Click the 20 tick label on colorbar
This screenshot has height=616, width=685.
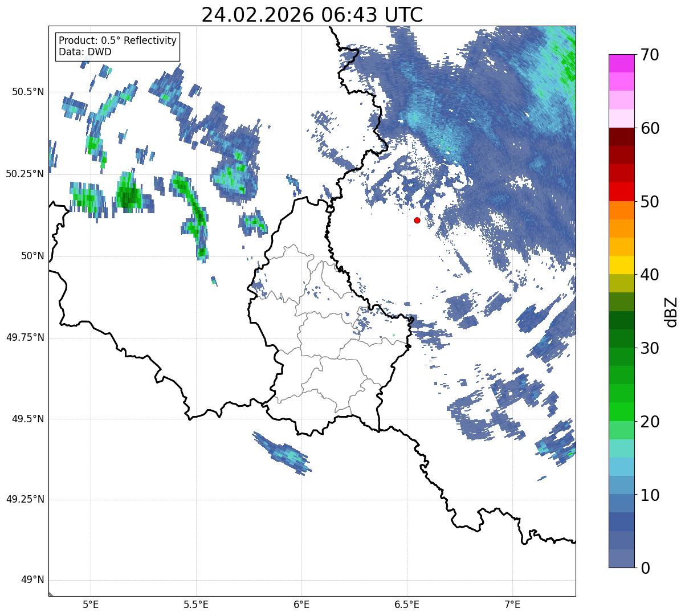650,422
